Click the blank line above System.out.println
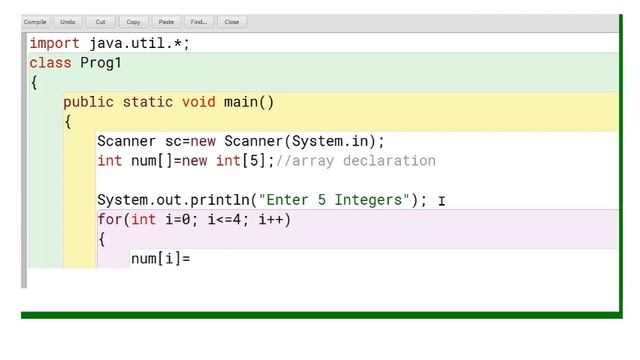The width and height of the screenshot is (640, 360). point(357,180)
